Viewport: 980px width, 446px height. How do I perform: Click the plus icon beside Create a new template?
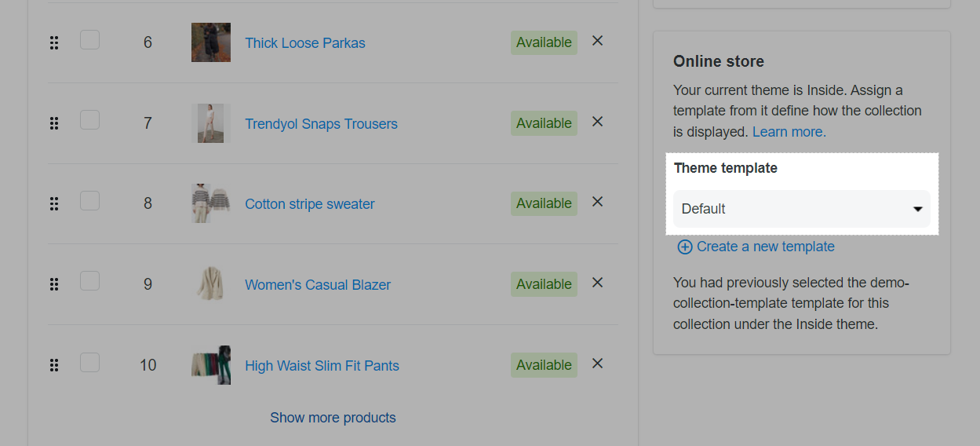(x=685, y=247)
